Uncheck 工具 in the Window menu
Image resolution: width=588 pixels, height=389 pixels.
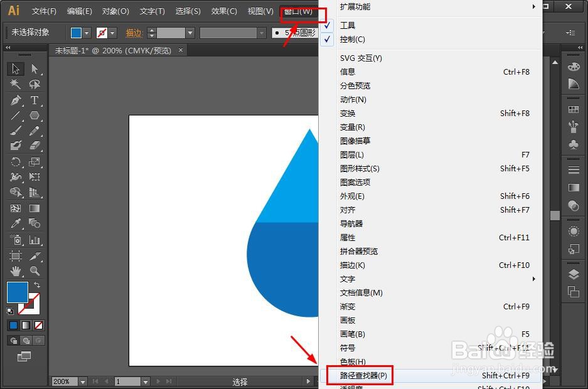pyautogui.click(x=349, y=25)
